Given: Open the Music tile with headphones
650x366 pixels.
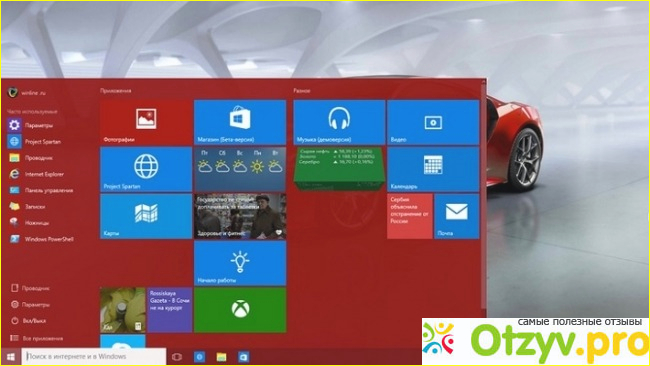Looking at the screenshot, I should click(339, 122).
